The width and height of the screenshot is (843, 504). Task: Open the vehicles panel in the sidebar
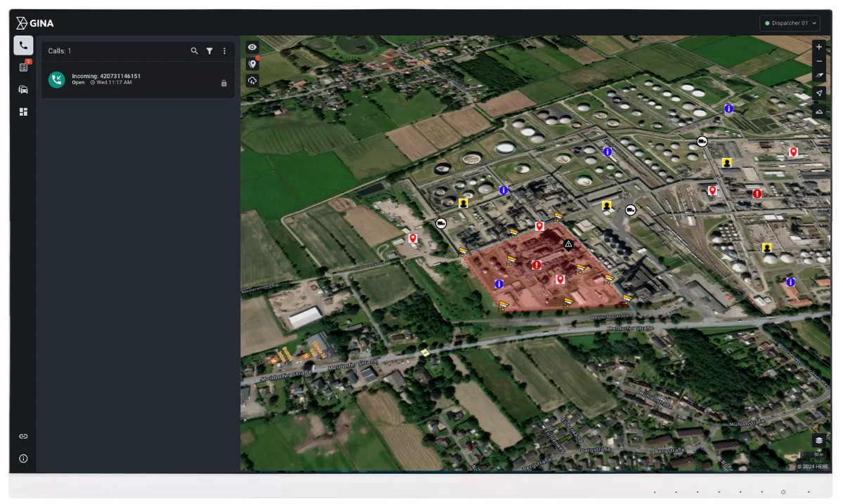pos(23,89)
